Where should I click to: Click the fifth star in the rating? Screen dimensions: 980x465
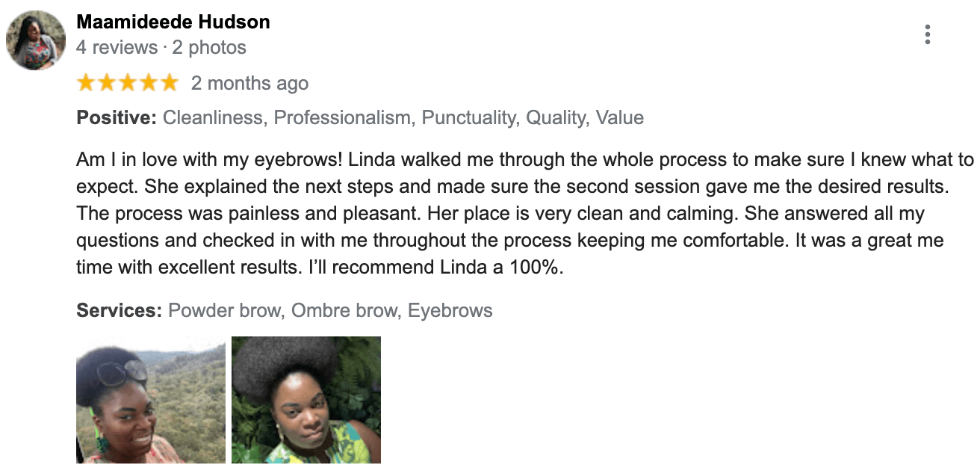170,83
